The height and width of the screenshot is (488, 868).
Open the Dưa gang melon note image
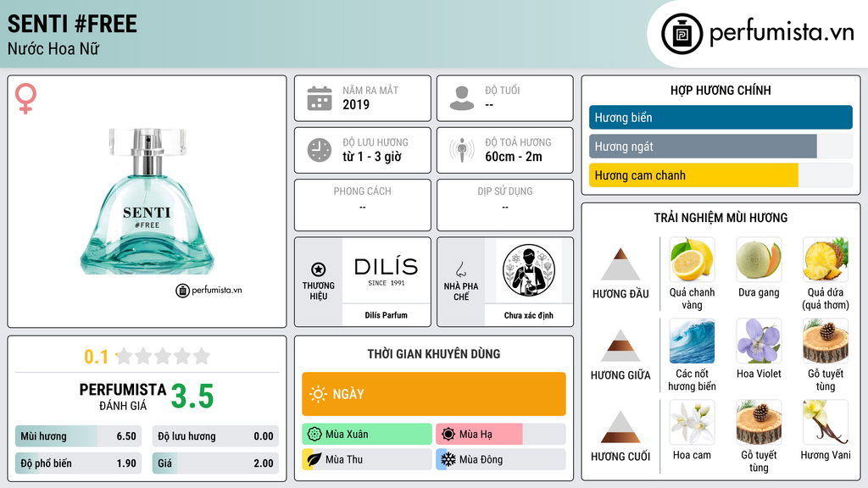[x=759, y=259]
